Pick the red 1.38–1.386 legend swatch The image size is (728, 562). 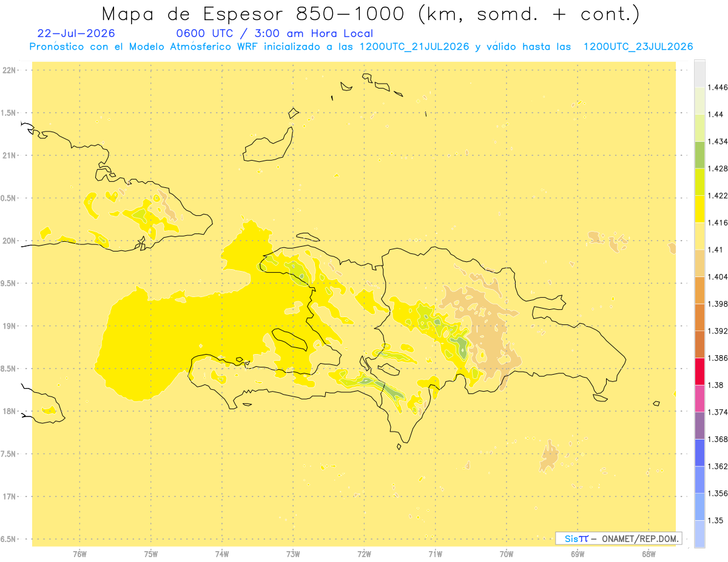pyautogui.click(x=699, y=371)
